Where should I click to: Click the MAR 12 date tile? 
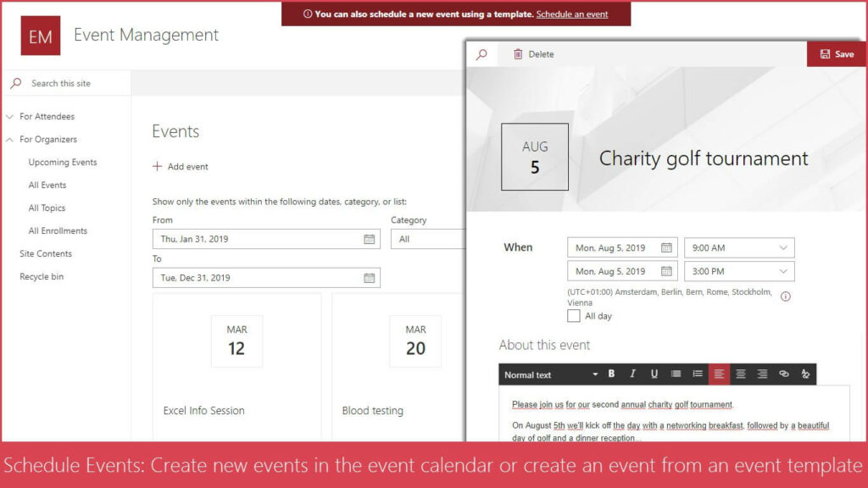pyautogui.click(x=237, y=341)
